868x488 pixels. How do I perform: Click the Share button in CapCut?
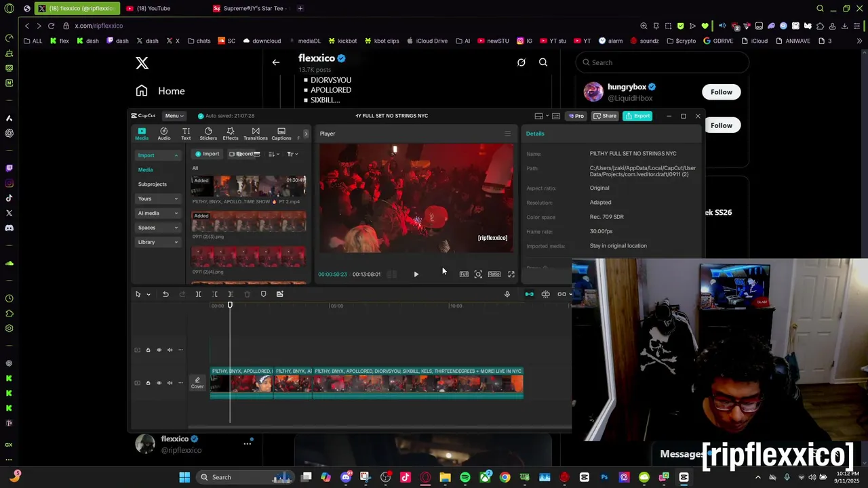coord(605,116)
